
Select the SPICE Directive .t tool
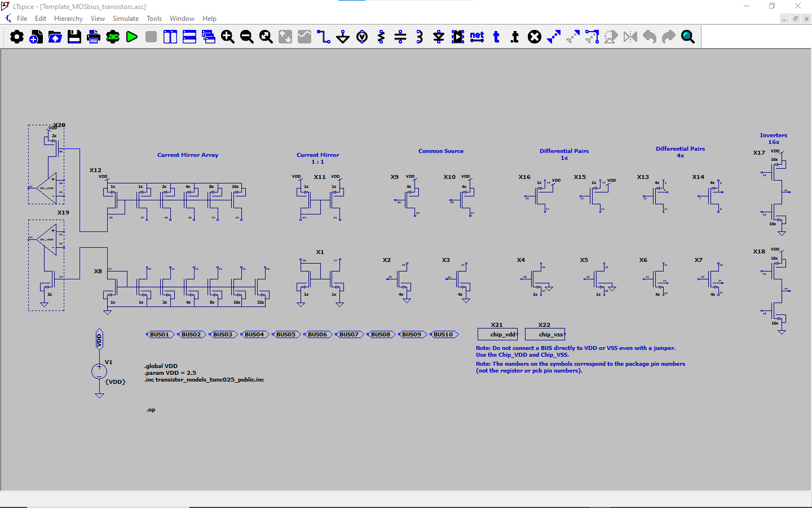515,37
